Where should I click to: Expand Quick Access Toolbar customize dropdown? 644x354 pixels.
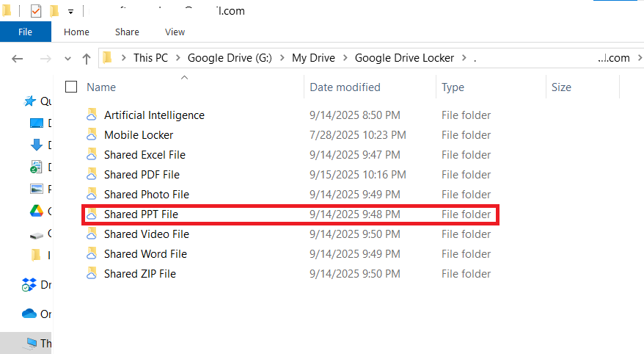coord(70,12)
